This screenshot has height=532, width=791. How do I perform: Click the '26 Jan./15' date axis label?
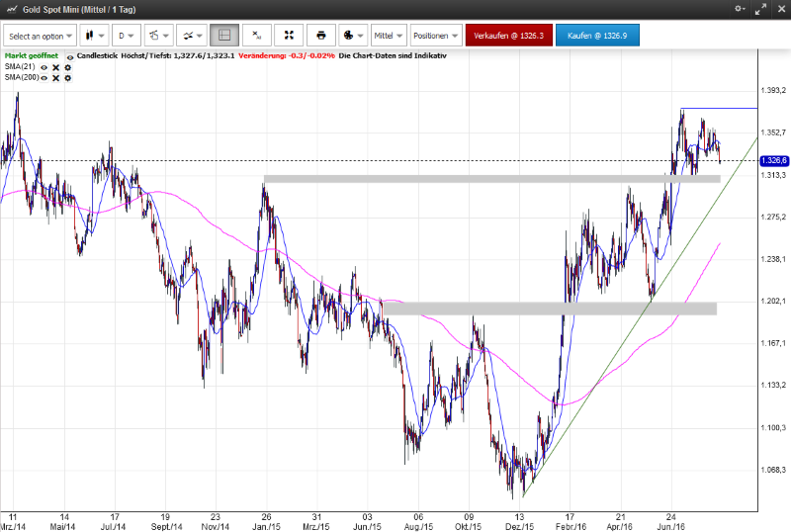click(x=266, y=522)
